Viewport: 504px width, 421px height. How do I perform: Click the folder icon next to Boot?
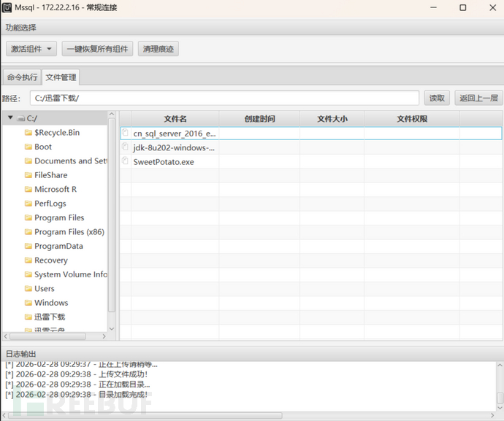coord(28,147)
